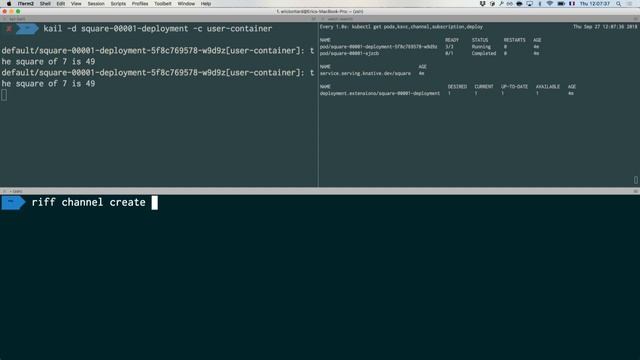Open the Window menu
640x360 pixels.
(186, 4)
